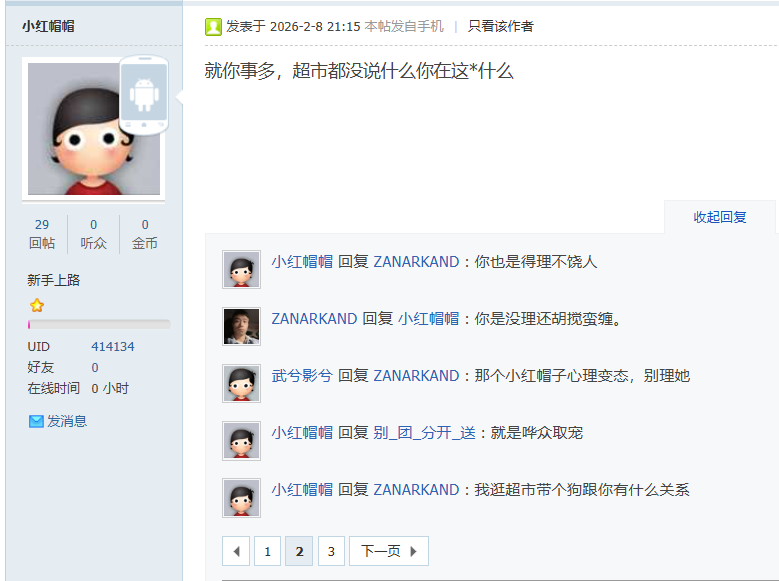Collapse replies with 收起回复

point(720,217)
